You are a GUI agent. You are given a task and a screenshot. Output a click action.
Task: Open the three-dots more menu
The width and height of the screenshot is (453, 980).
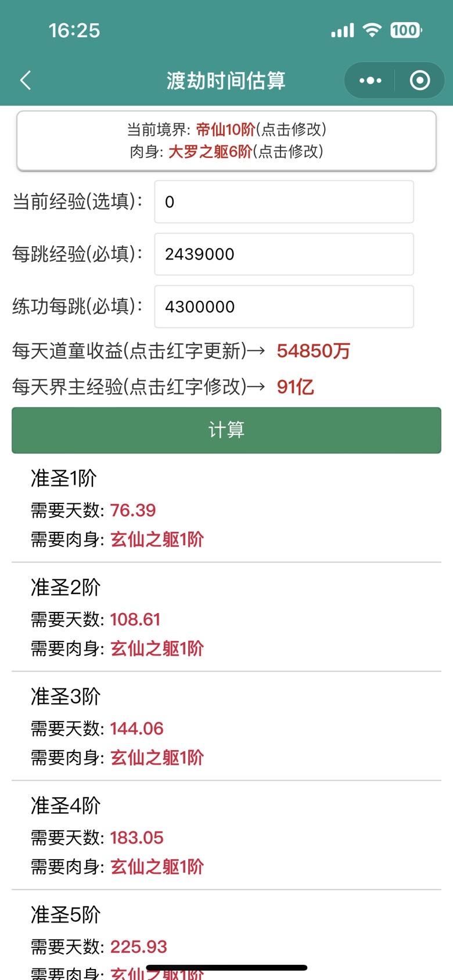(x=370, y=80)
